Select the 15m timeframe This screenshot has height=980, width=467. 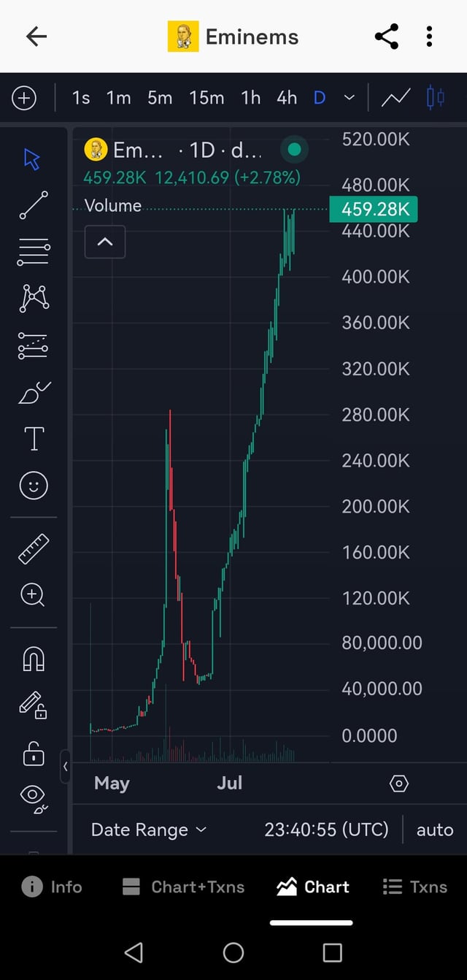(x=207, y=97)
